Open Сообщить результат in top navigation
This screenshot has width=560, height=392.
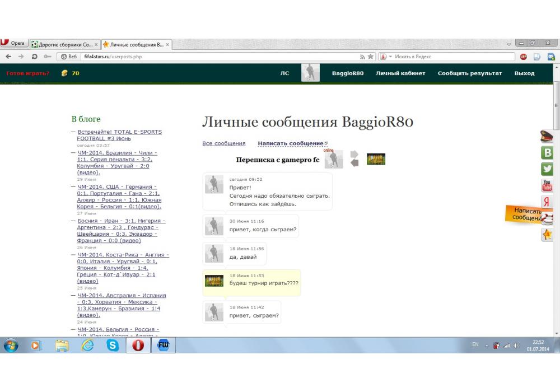click(x=469, y=73)
